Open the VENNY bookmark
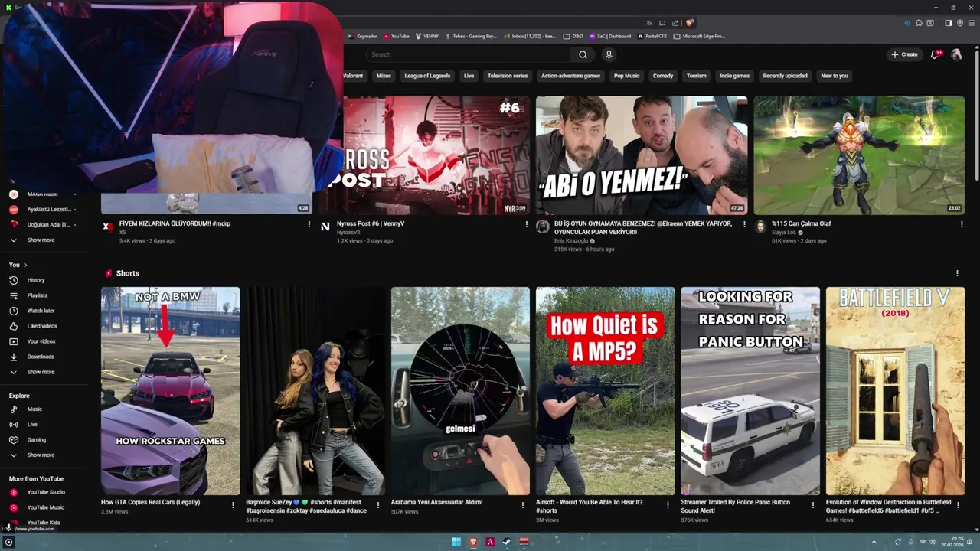Viewport: 980px width, 551px height. click(x=426, y=36)
